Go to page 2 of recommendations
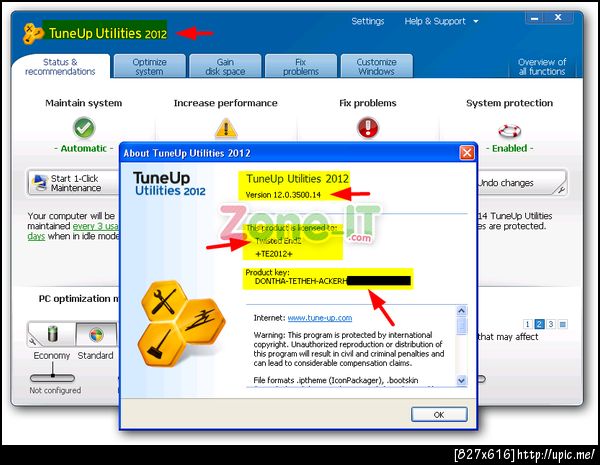The height and width of the screenshot is (465, 600). pos(539,324)
